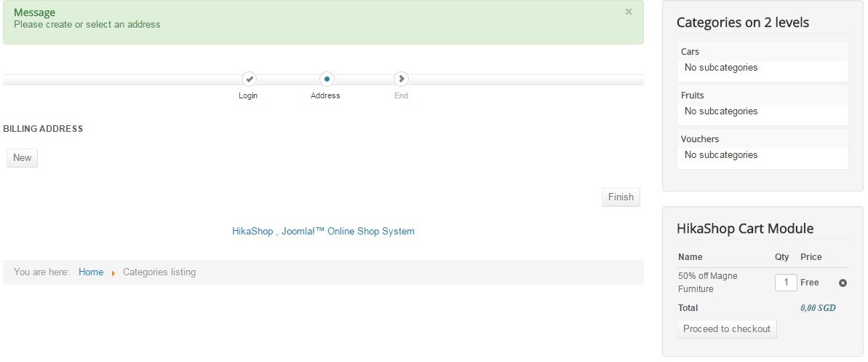868x362 pixels.
Task: Dismiss the green message alert
Action: pos(629,12)
